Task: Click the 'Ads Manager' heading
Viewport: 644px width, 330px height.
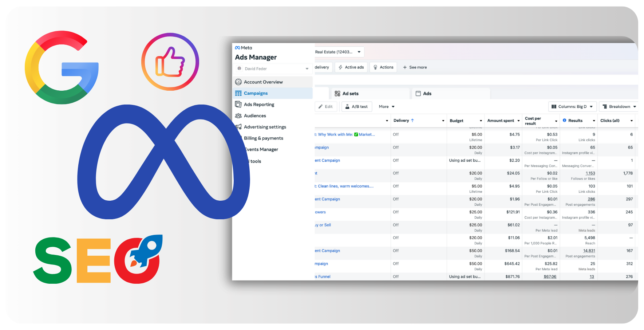Action: point(256,58)
